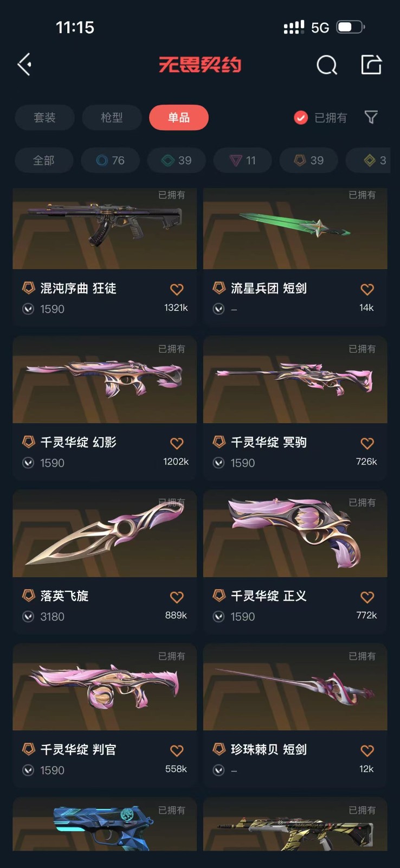Image resolution: width=400 pixels, height=868 pixels.
Task: Tap the back arrow icon
Action: [24, 65]
